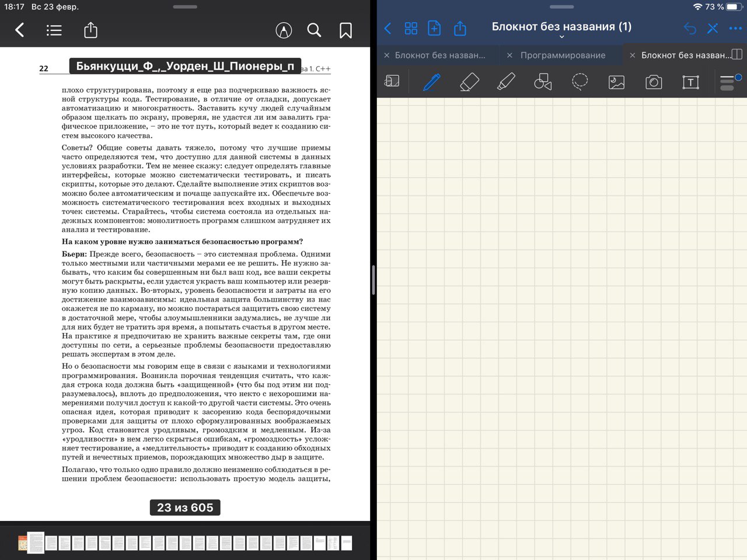The image size is (747, 560).
Task: Bookmark the current PDF page
Action: pos(345,30)
